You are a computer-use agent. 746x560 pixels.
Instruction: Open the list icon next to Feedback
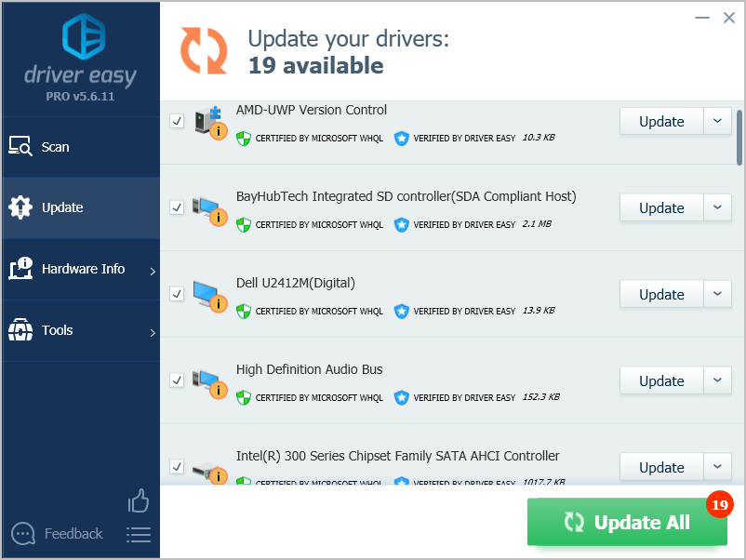[138, 535]
